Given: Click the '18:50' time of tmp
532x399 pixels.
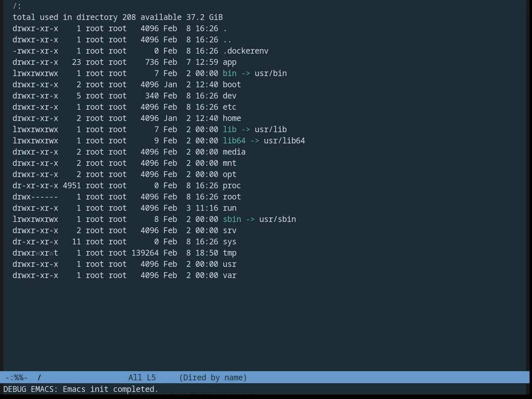Looking at the screenshot, I should [207, 253].
